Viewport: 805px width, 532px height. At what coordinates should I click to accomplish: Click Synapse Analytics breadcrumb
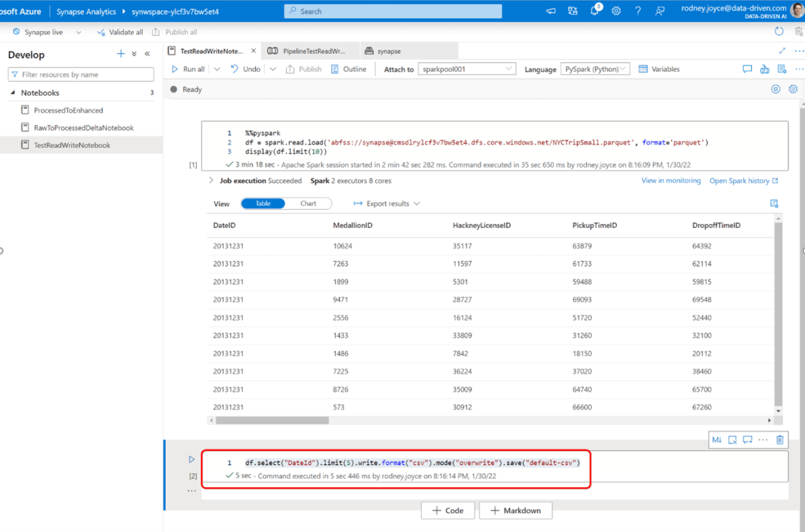pyautogui.click(x=86, y=11)
